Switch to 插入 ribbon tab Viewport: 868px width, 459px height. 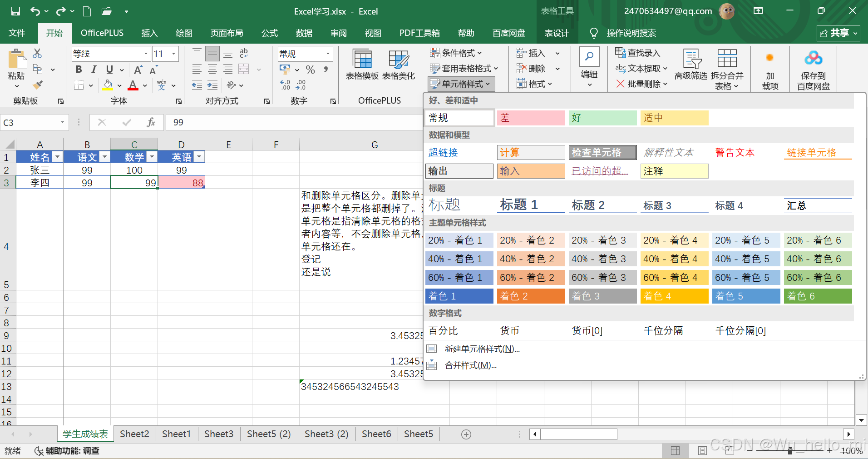coord(149,33)
